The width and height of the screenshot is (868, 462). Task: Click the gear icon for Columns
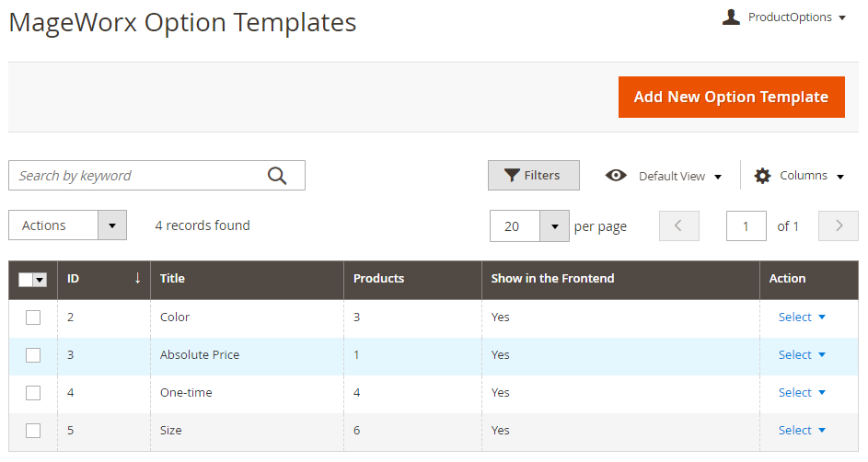tap(762, 176)
